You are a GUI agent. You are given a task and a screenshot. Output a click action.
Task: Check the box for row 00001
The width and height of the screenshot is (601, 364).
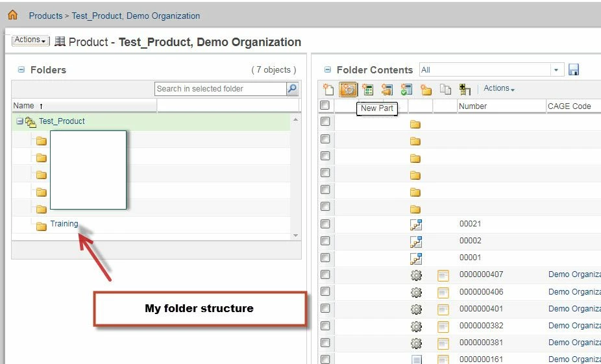[325, 257]
